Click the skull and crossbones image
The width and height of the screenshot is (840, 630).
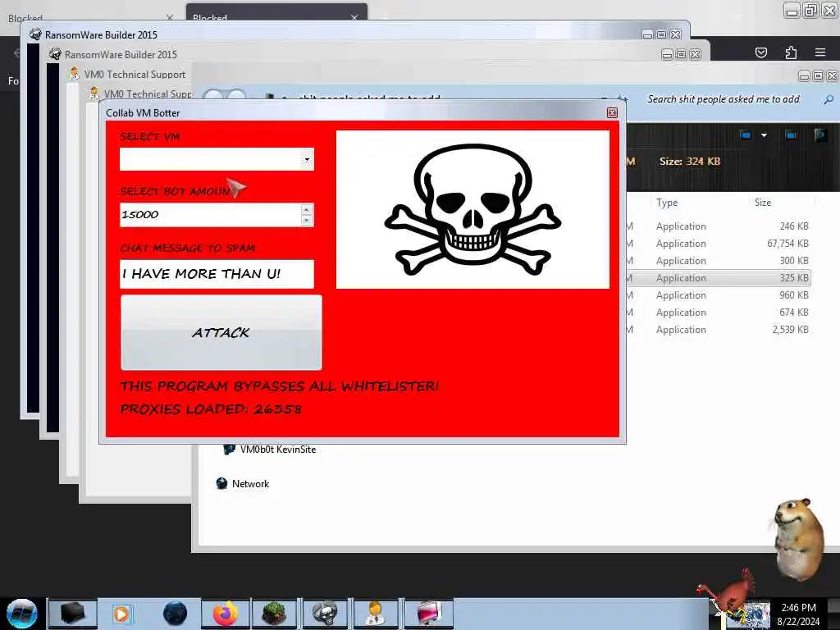[x=472, y=209]
